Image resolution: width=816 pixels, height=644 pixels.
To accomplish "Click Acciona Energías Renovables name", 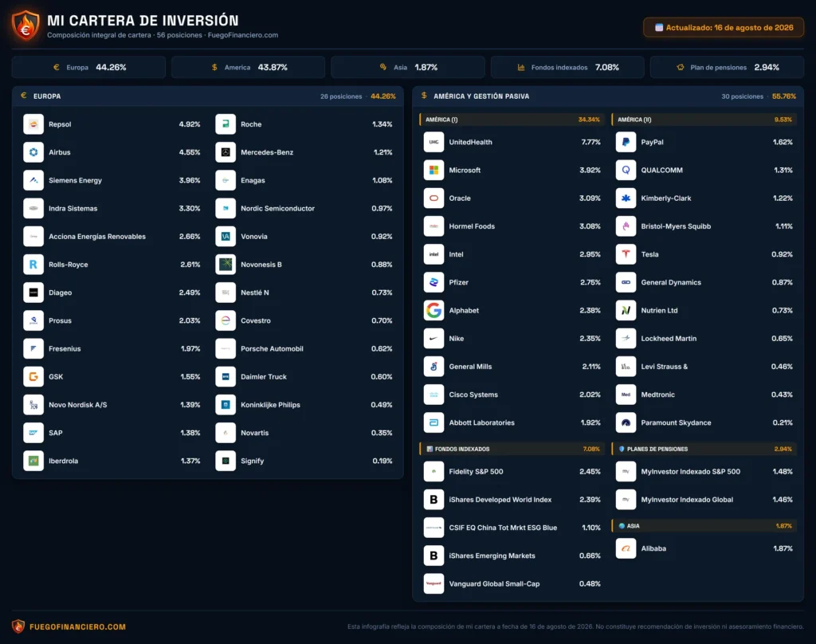I will 97,237.
